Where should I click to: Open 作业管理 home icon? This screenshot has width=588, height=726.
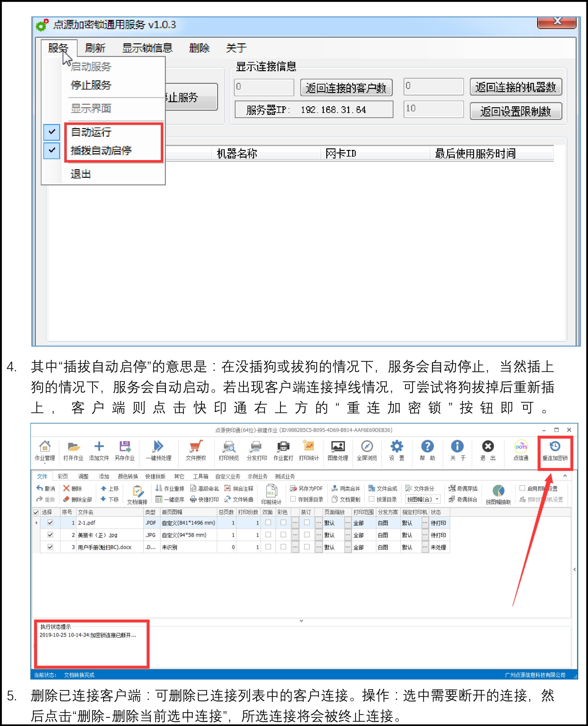click(45, 447)
